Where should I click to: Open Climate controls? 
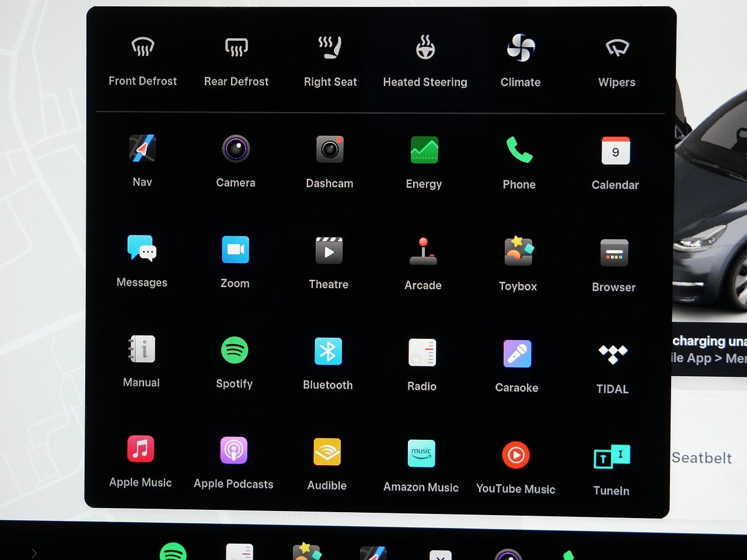coord(521,48)
